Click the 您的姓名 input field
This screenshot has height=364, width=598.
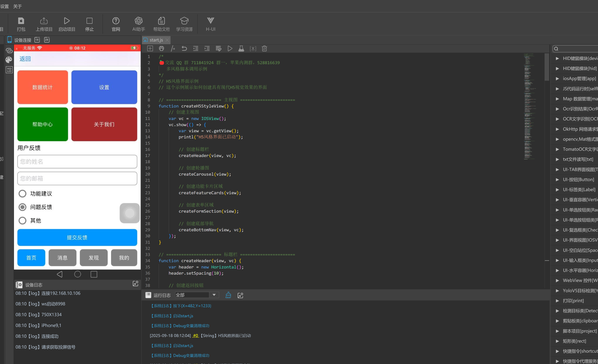pyautogui.click(x=77, y=162)
